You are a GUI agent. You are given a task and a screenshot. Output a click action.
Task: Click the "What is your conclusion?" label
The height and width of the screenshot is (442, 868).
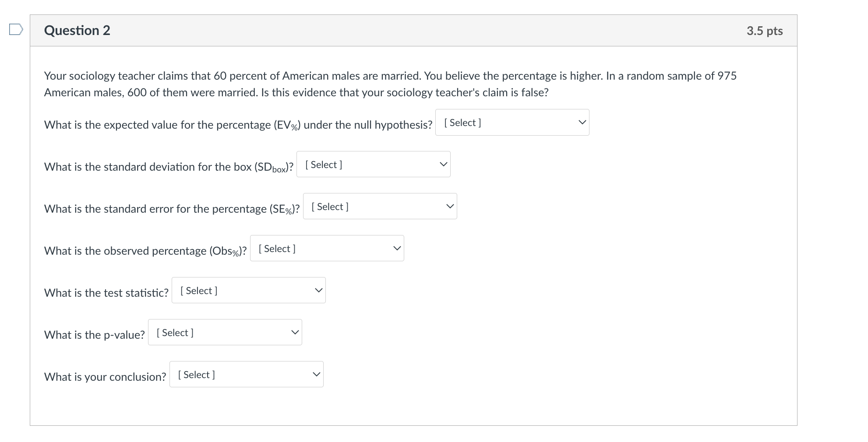coord(105,377)
